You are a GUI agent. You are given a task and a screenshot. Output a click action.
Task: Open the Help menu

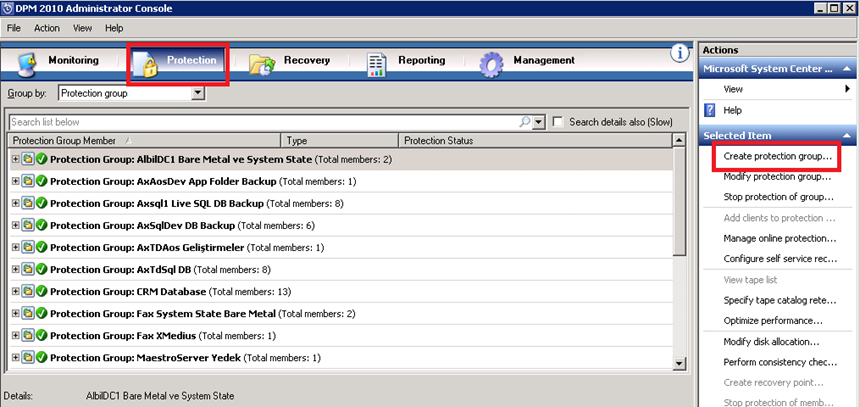114,28
